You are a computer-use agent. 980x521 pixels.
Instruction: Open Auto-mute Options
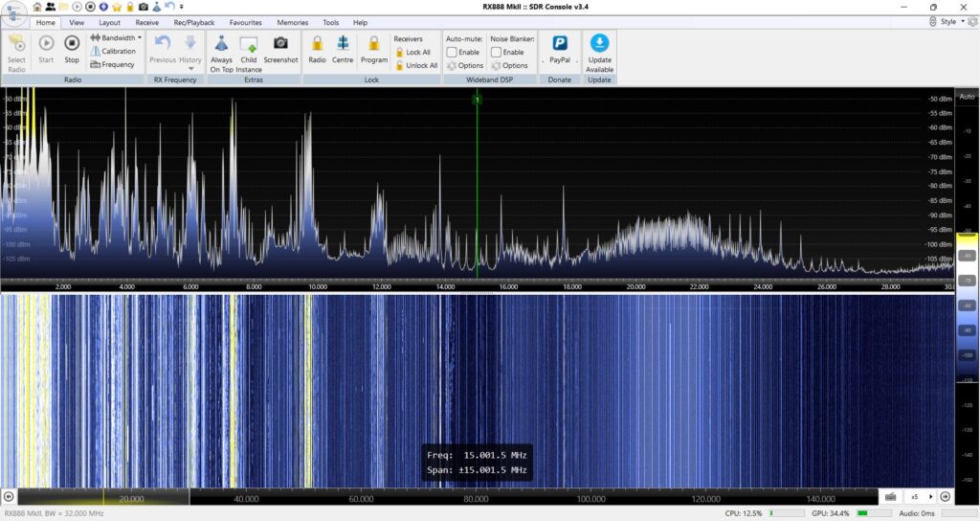pyautogui.click(x=465, y=65)
